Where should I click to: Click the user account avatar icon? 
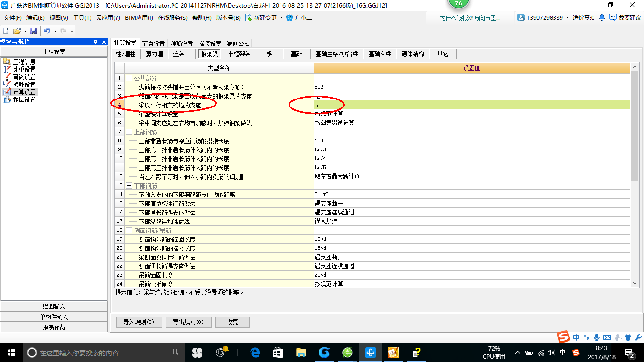pyautogui.click(x=521, y=17)
